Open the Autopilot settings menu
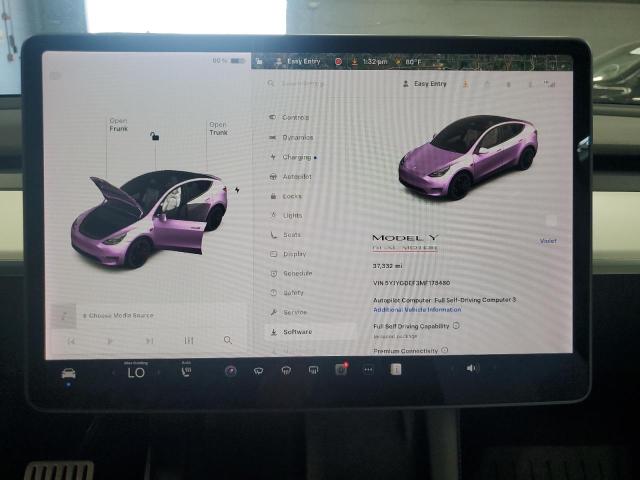The image size is (640, 480). click(297, 176)
